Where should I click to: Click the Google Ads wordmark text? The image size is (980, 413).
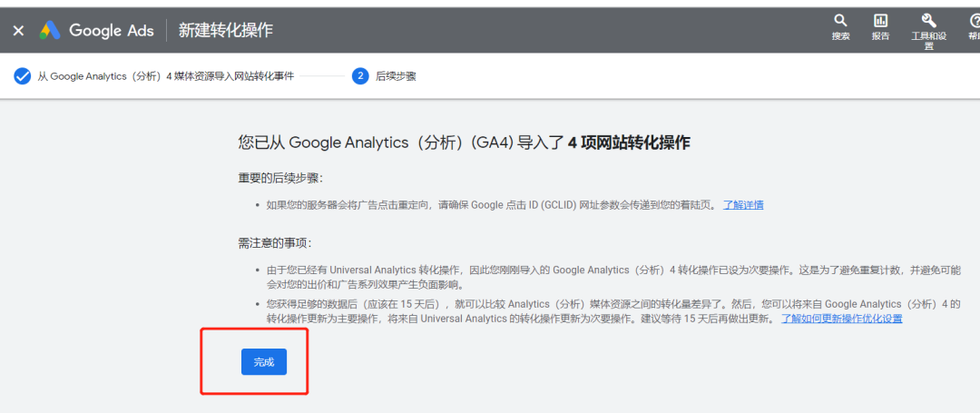click(112, 30)
